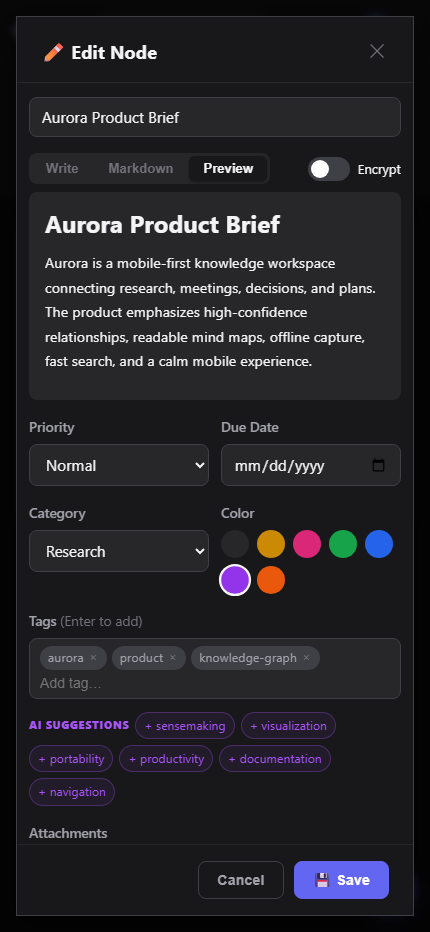
Task: Click the AI SUGGESTIONS label
Action: pyautogui.click(x=79, y=725)
